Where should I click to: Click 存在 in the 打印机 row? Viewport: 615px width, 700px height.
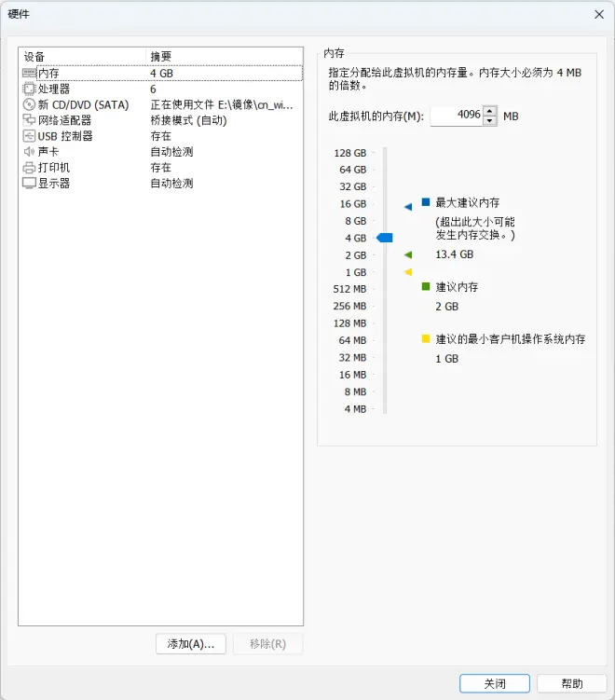161,168
